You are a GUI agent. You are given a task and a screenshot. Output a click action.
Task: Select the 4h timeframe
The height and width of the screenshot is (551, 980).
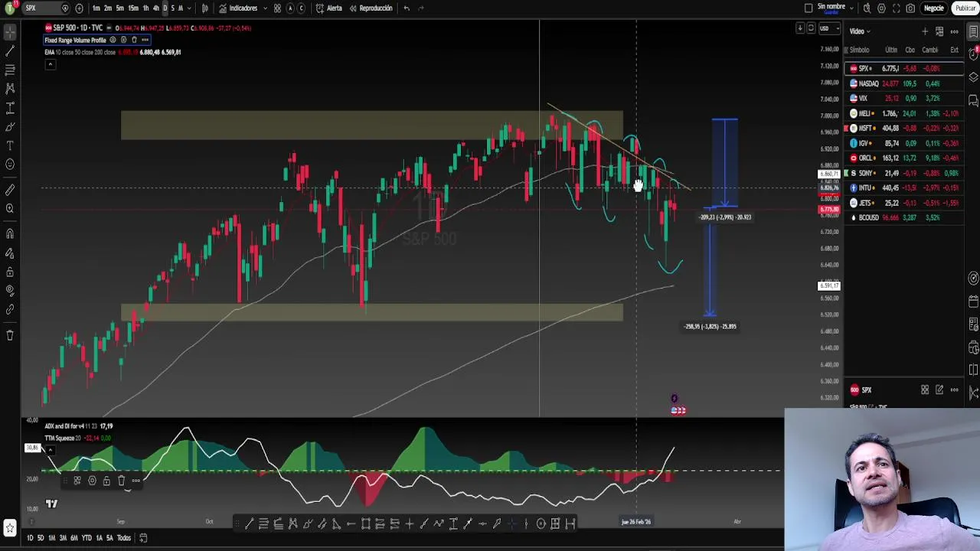coord(155,8)
